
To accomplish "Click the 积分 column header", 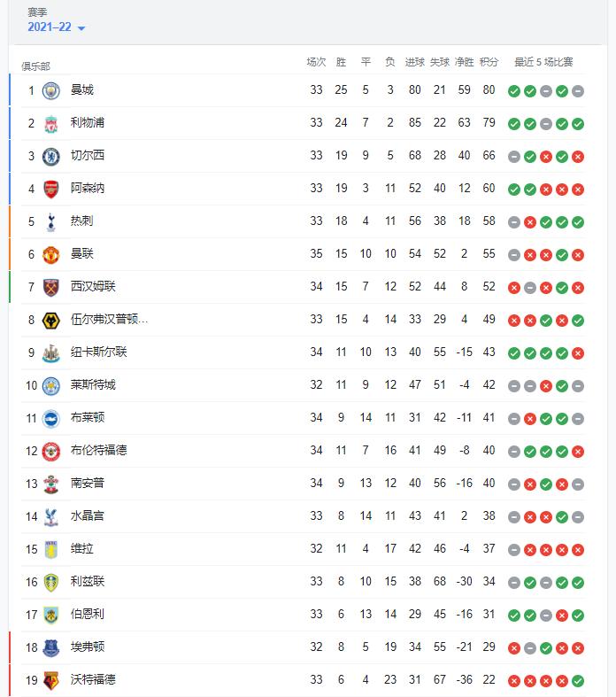I will pos(489,62).
